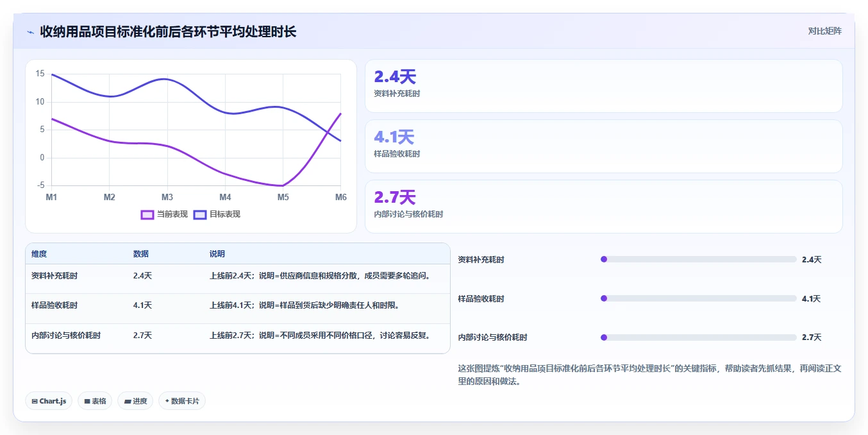
Task: Click the lightning icon beside the title
Action: 31,32
